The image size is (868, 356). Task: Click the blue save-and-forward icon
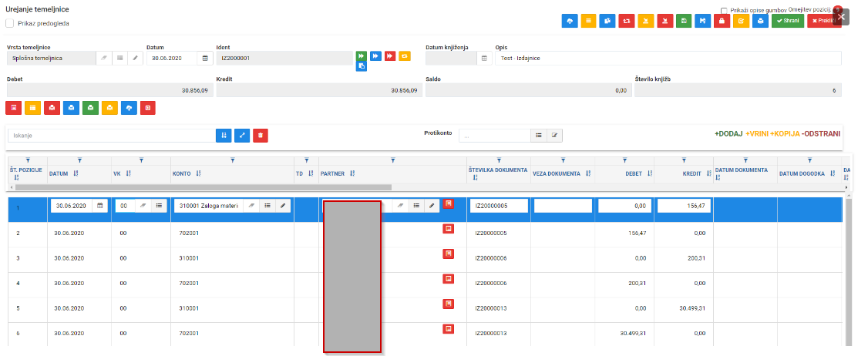(x=703, y=21)
